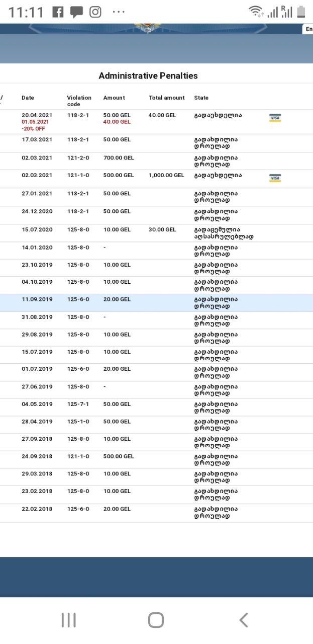The height and width of the screenshot is (644, 313).
Task: Click the 30.00 GEL total amount
Action: [162, 229]
